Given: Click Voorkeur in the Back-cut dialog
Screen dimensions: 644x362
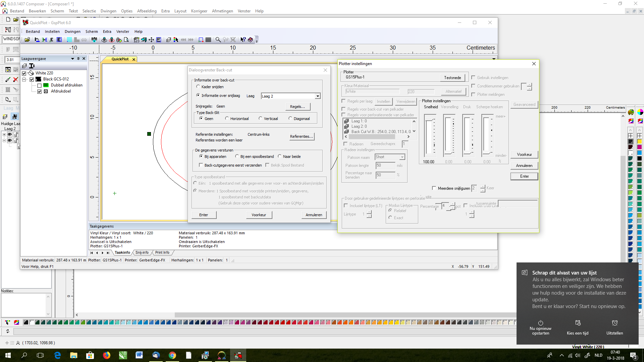Looking at the screenshot, I should (x=259, y=215).
